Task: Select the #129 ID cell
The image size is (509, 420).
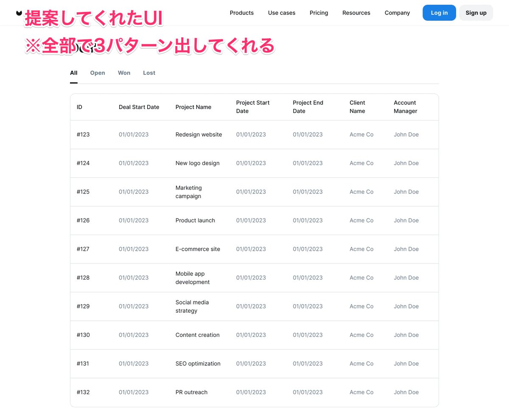Action: (x=83, y=306)
